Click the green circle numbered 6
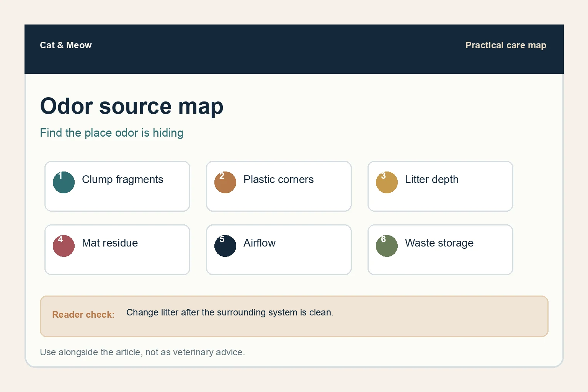This screenshot has width=588, height=392. 387,246
